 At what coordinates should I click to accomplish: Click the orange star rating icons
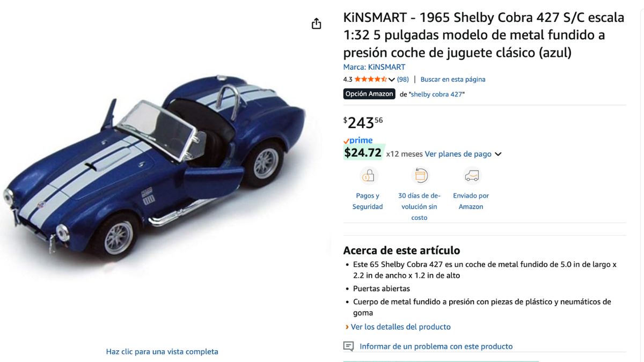(x=371, y=79)
